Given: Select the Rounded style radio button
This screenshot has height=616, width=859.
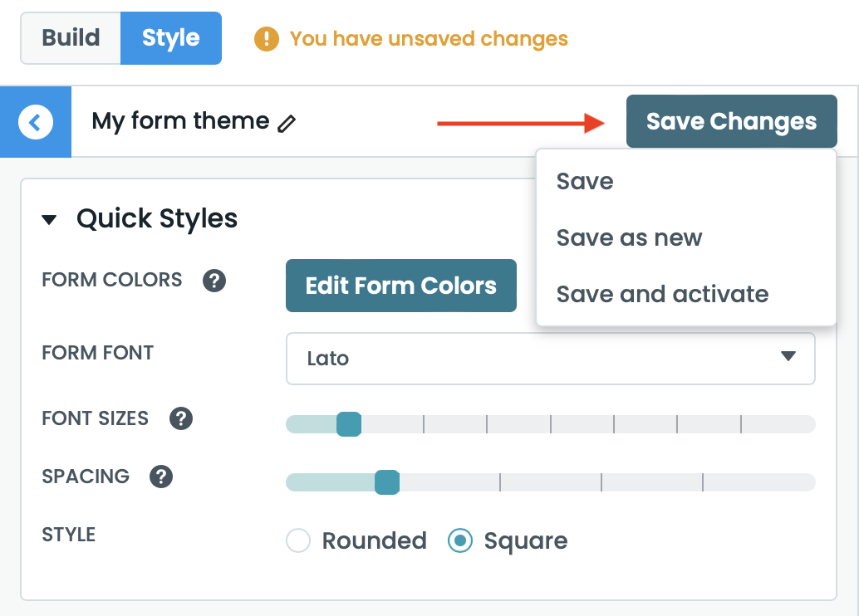Looking at the screenshot, I should 298,541.
